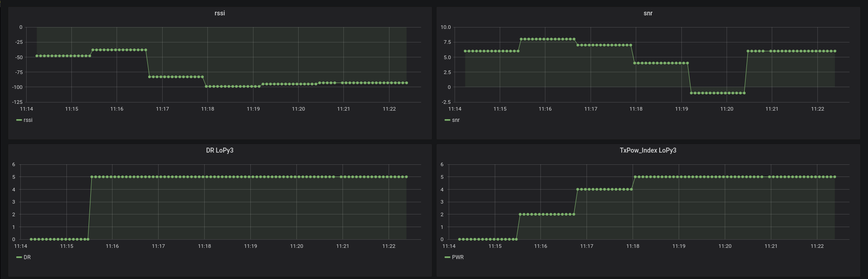Open the DR LoPy3 panel title menu

[220, 150]
